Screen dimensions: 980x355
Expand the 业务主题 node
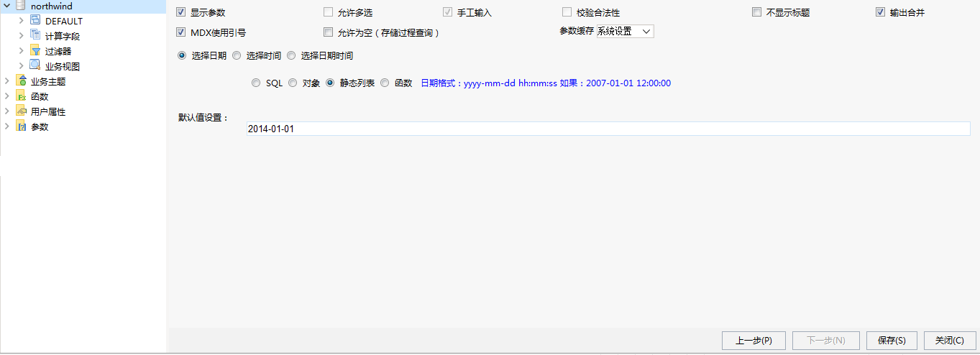point(7,81)
